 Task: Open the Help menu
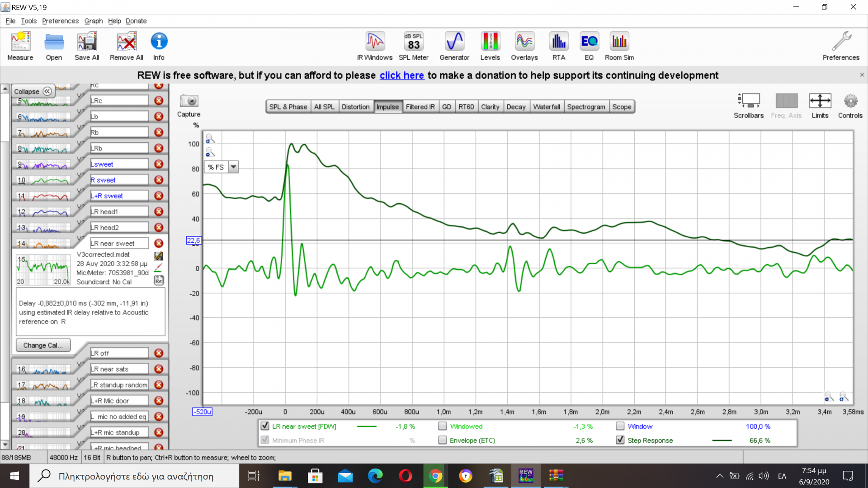pyautogui.click(x=114, y=21)
